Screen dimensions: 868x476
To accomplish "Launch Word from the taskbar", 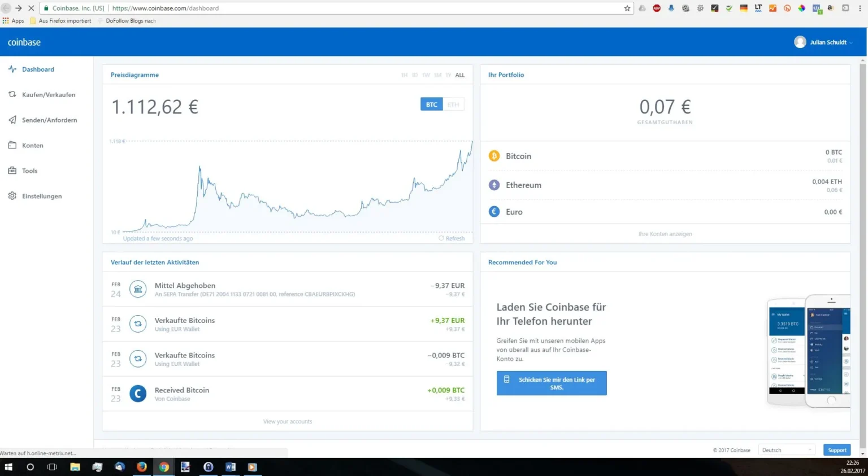I will click(x=230, y=467).
